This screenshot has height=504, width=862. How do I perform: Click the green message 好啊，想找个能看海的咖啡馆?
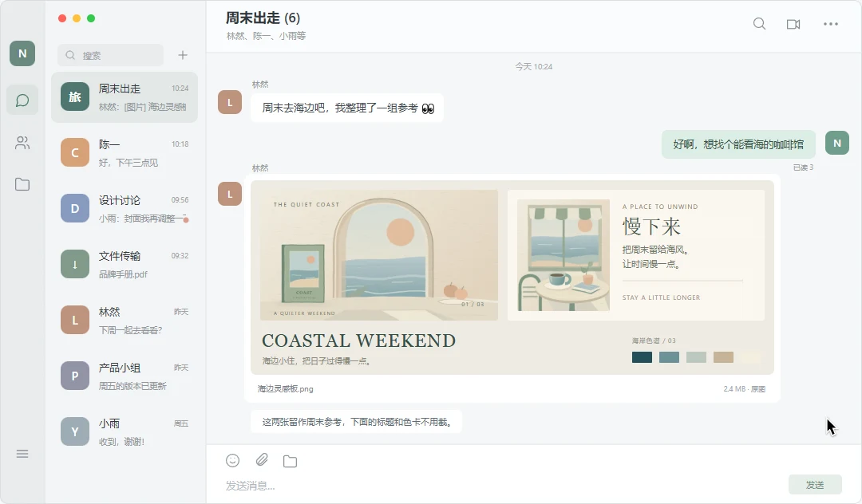[738, 144]
